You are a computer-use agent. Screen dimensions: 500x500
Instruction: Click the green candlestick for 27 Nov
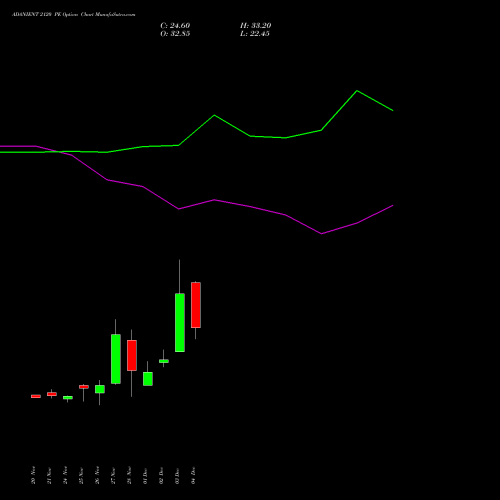click(116, 359)
